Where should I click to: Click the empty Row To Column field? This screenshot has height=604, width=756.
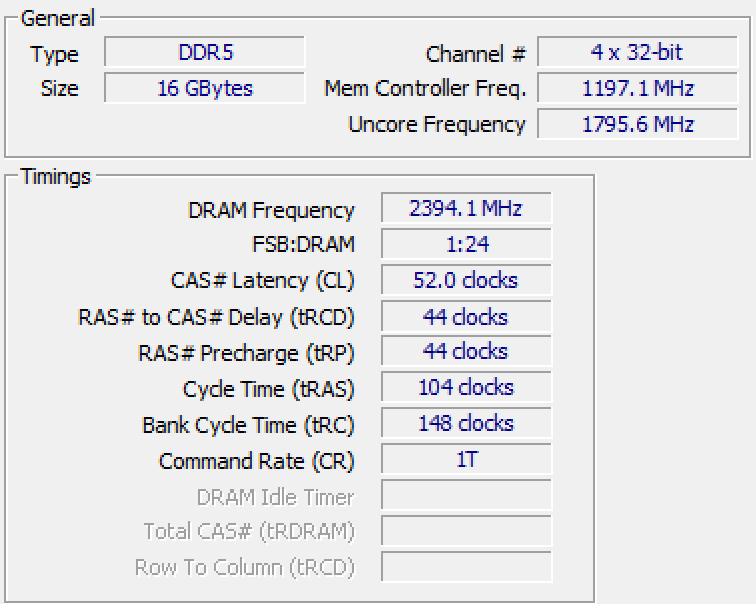(x=466, y=567)
